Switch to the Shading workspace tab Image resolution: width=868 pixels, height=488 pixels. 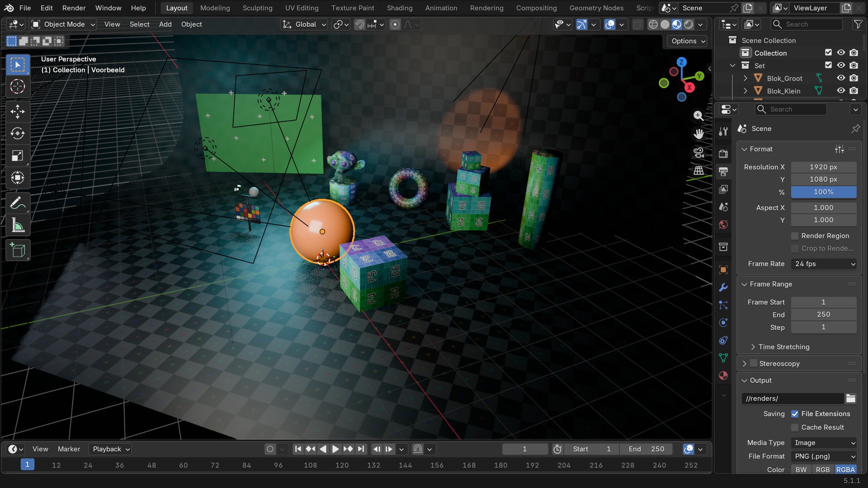coord(400,8)
